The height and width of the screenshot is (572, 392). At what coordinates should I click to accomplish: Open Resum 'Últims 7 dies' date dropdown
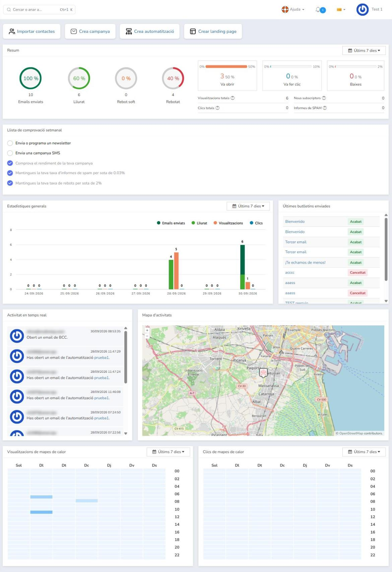point(364,51)
